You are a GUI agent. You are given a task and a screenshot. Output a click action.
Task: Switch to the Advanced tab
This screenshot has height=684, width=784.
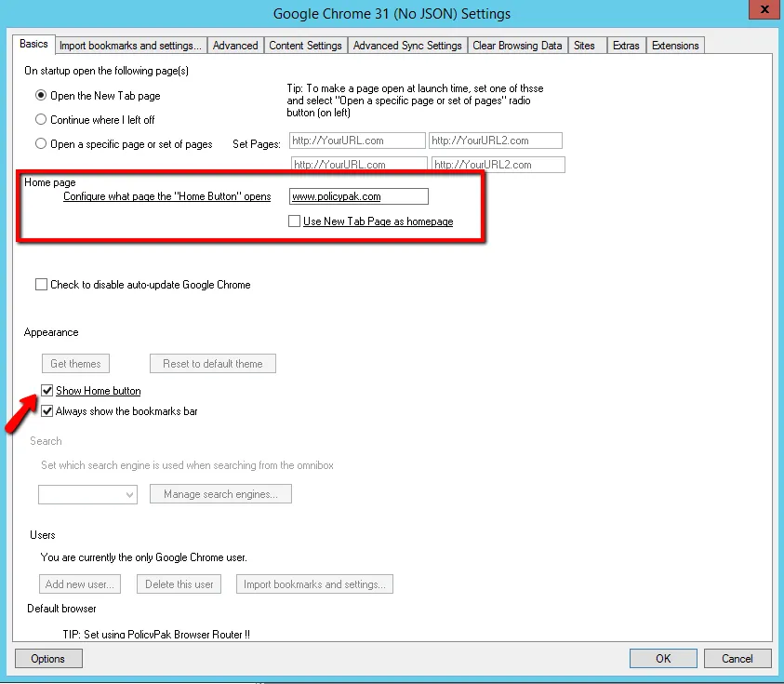[x=234, y=46]
